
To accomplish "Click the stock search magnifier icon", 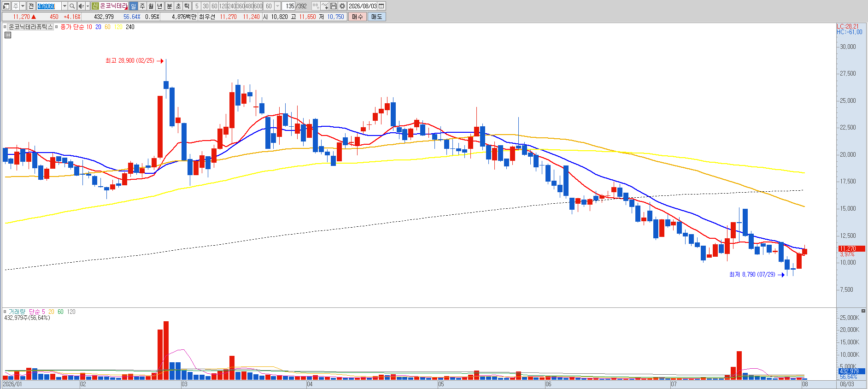I will [x=72, y=6].
